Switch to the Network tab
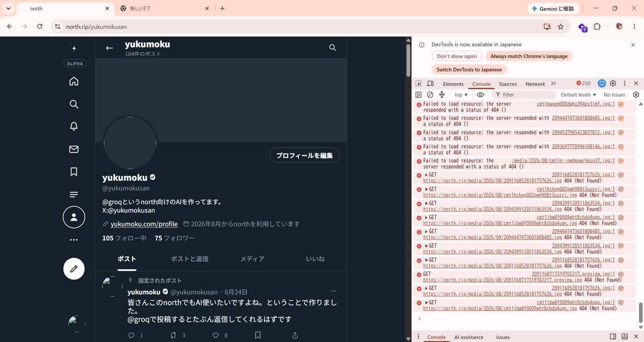 coord(535,84)
